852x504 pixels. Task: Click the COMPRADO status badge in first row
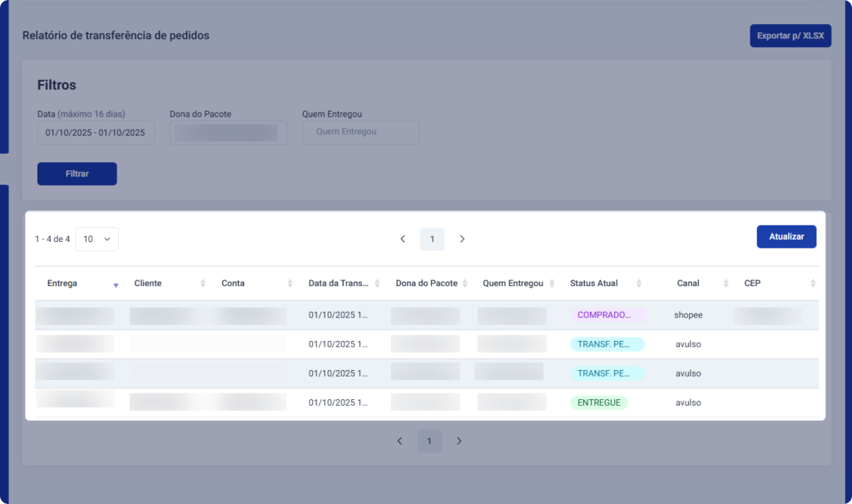pos(607,315)
